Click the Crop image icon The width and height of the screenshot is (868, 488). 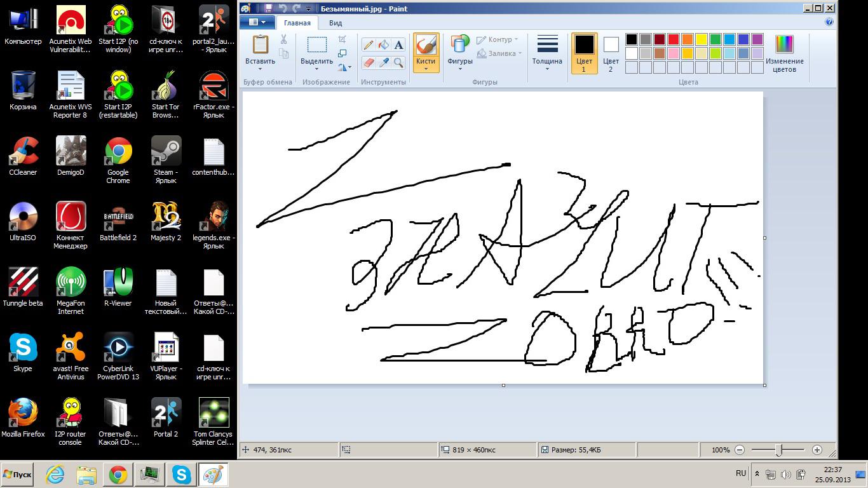(342, 40)
